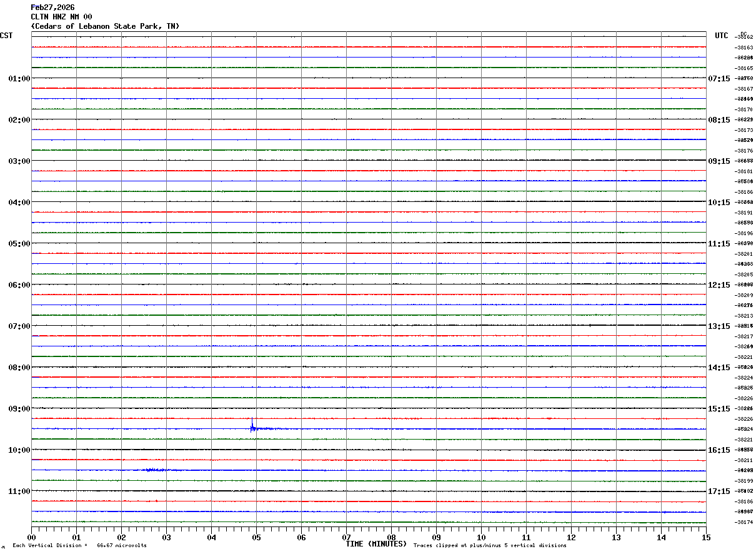Click the DC offset value -38165
The width and height of the screenshot is (756, 554).
point(744,68)
